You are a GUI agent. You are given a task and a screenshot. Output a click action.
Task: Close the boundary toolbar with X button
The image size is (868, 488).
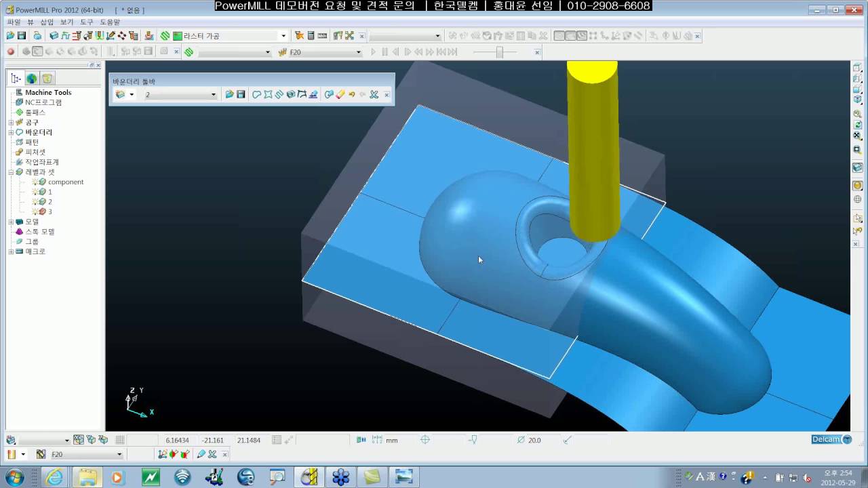pyautogui.click(x=387, y=94)
